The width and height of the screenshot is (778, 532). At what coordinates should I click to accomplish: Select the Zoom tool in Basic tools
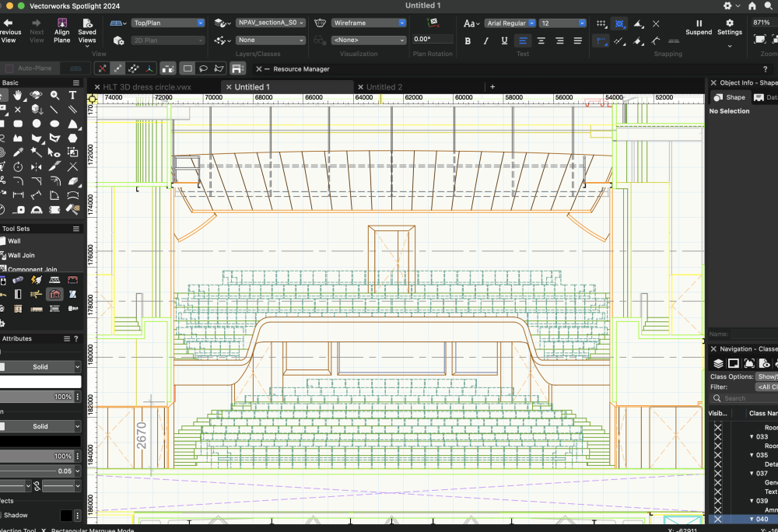coord(54,95)
